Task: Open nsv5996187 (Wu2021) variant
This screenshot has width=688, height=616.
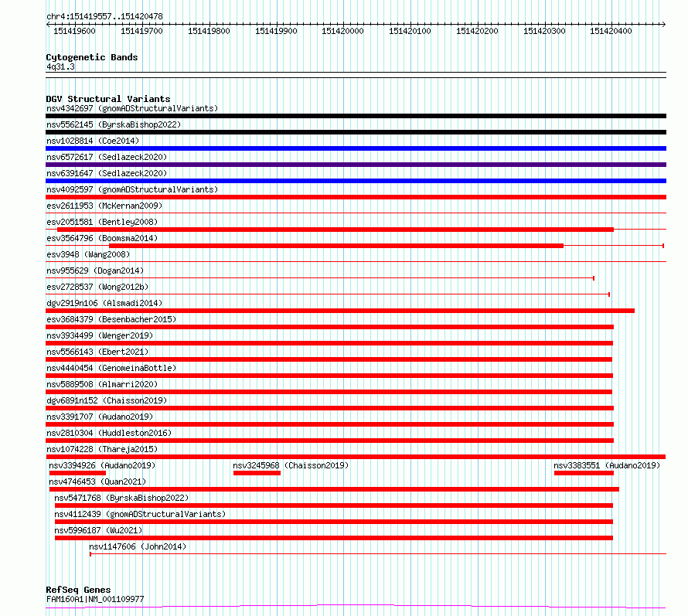Action: coord(98,530)
